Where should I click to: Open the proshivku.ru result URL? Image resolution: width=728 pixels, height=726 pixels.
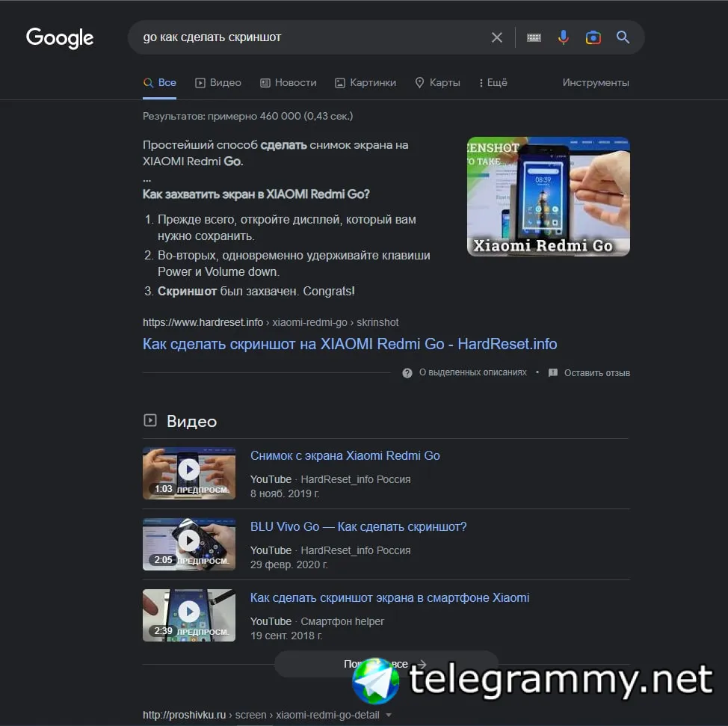[x=261, y=715]
